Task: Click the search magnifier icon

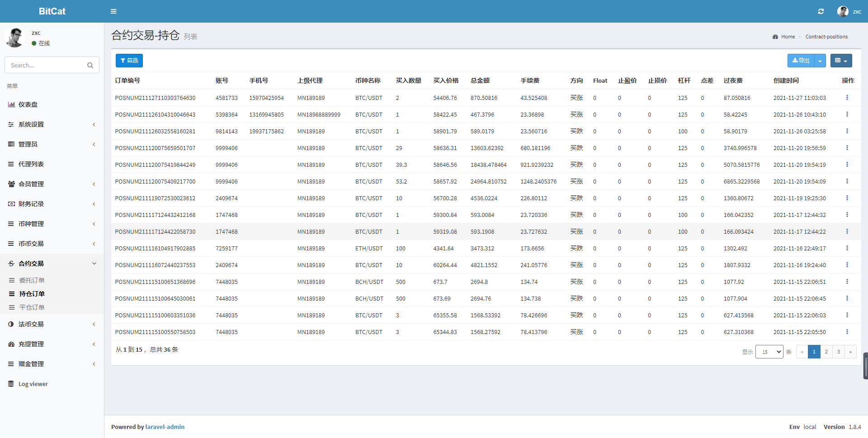Action: 90,65
